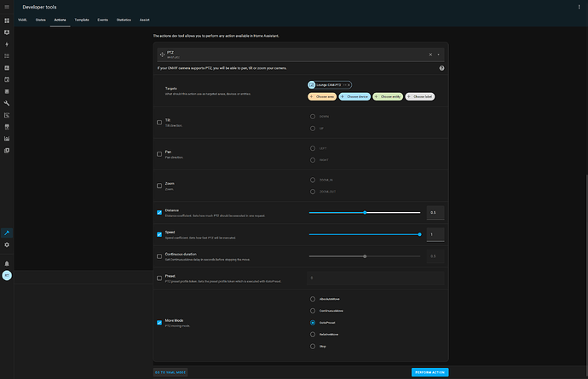Open the Choose area picker
The image size is (588, 379).
[x=323, y=97]
